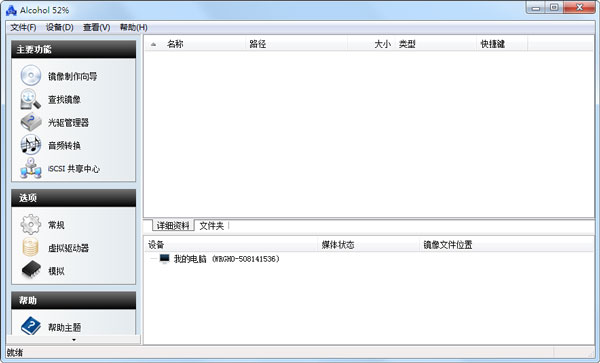Switch to the 文件夹 tab
600x363 pixels.
(212, 226)
